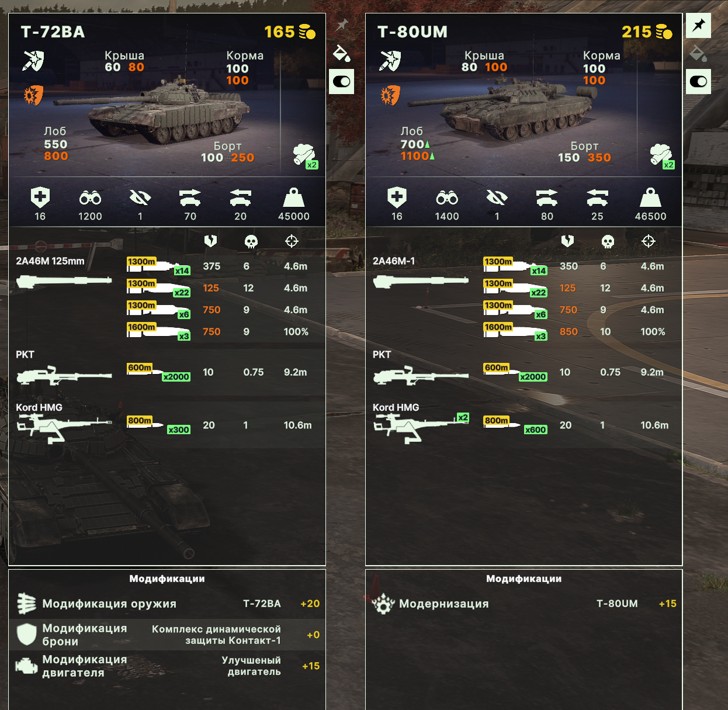Toggle the switch beside T-72BA card

pos(342,81)
